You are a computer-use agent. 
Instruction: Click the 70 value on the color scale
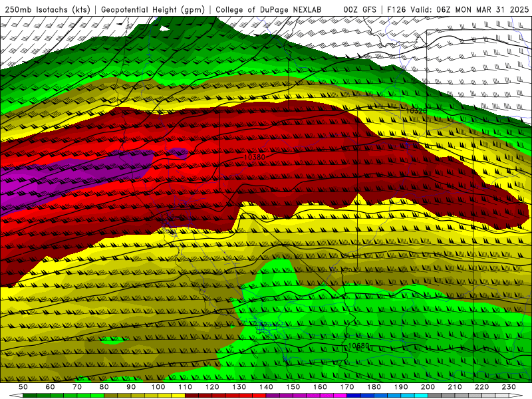77,387
